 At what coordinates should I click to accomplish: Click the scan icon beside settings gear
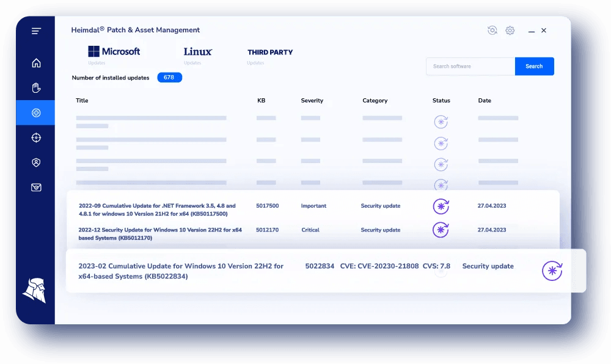coord(492,31)
